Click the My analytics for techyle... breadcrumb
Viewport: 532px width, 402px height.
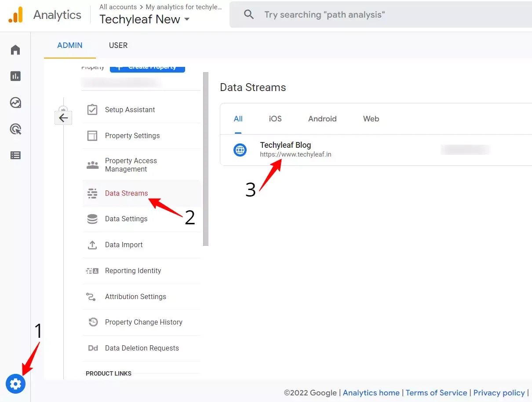[184, 7]
